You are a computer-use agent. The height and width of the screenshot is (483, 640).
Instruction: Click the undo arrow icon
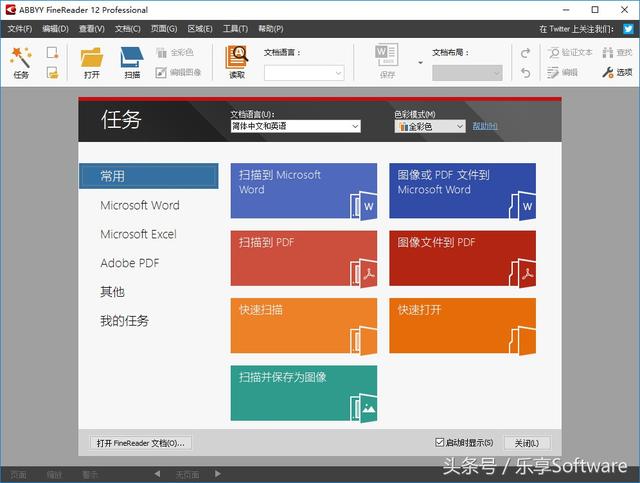[526, 73]
